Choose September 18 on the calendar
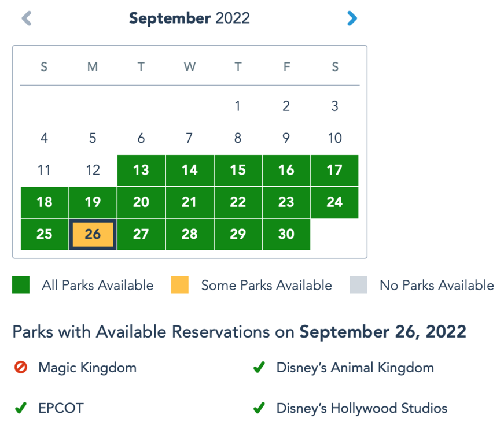The image size is (504, 444). click(x=45, y=202)
